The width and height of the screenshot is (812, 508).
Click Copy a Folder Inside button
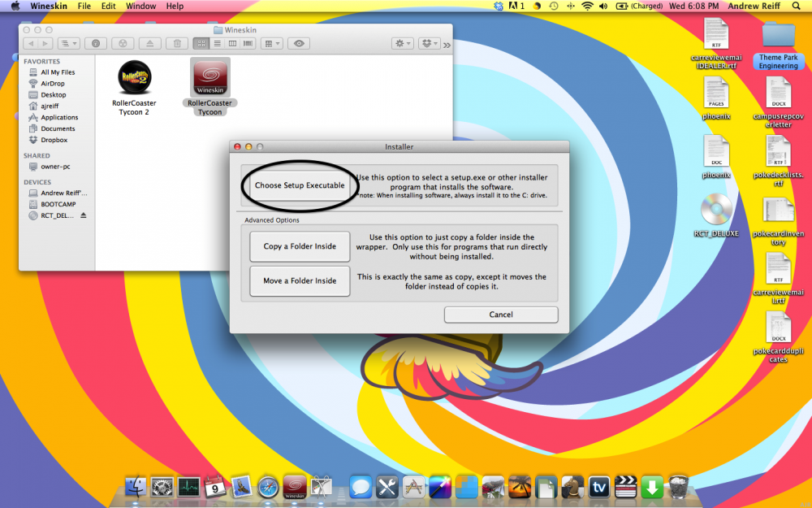[300, 246]
